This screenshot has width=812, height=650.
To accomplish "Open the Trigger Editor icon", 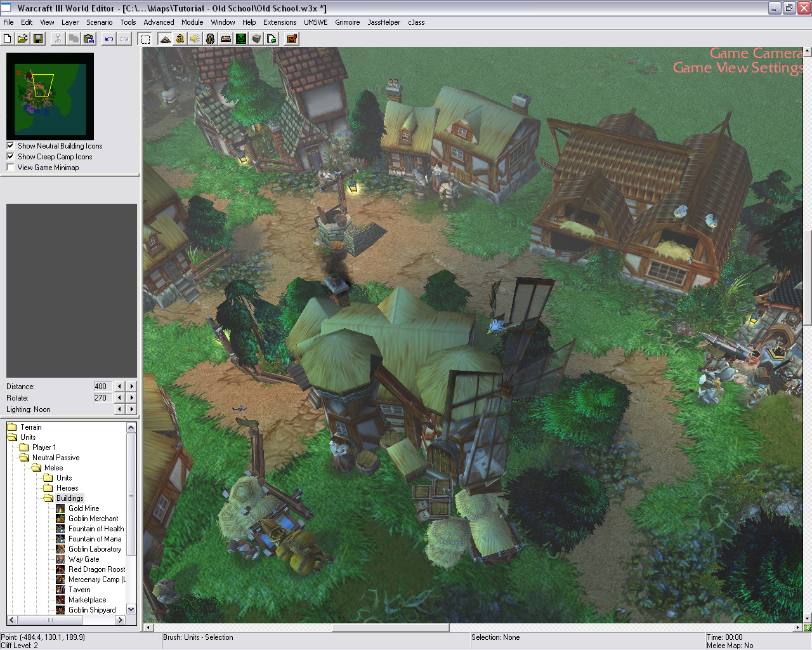I will click(x=180, y=39).
